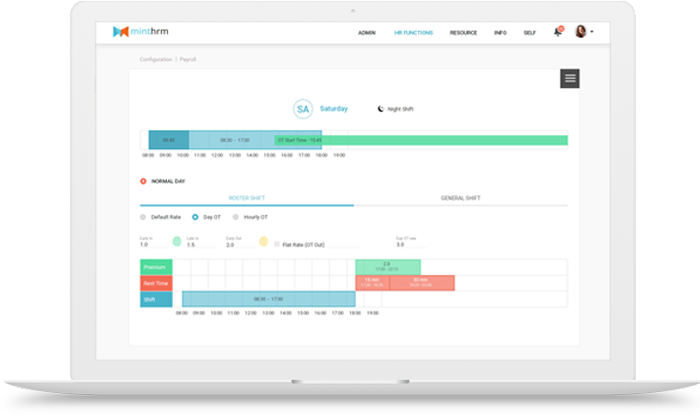Image resolution: width=700 pixels, height=415 pixels.
Task: Click the green circle beside Early In
Action: pyautogui.click(x=177, y=241)
